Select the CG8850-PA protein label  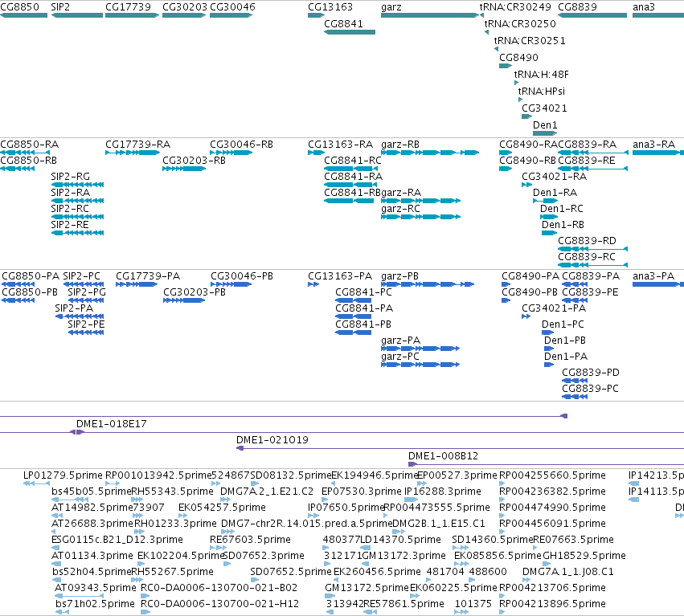tap(31, 276)
